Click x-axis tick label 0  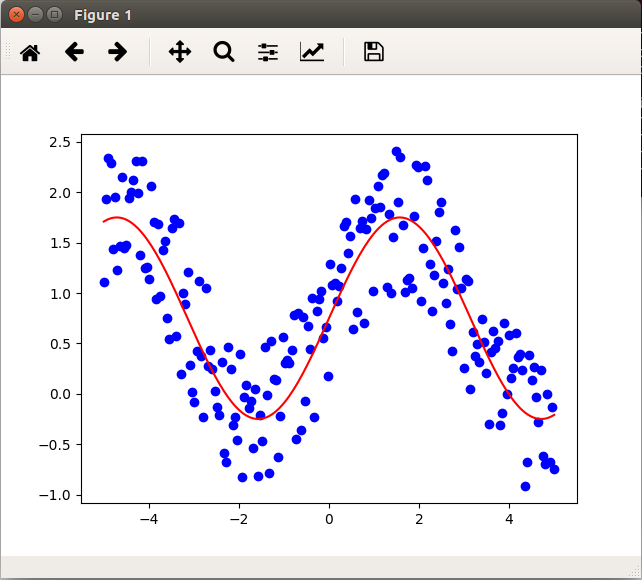[329, 519]
